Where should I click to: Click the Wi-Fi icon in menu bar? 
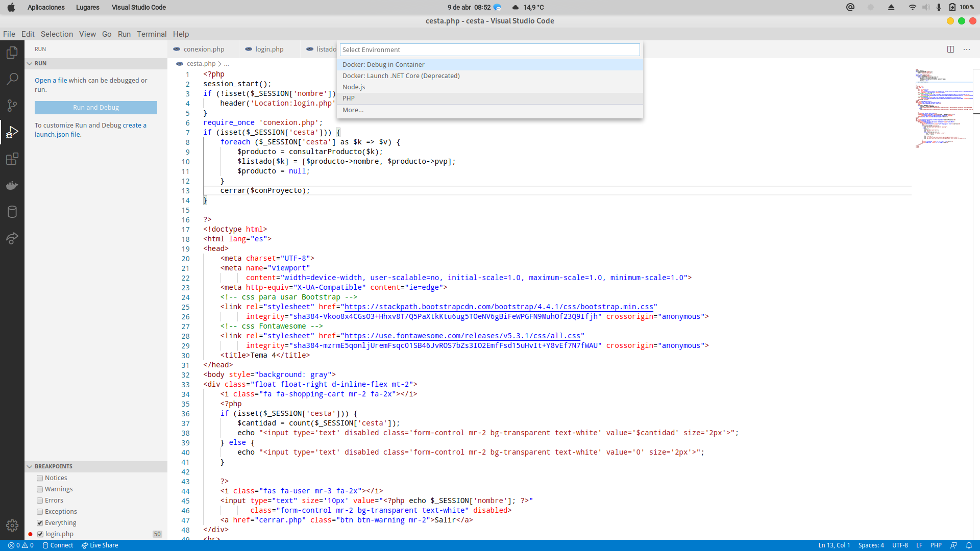[x=912, y=7]
